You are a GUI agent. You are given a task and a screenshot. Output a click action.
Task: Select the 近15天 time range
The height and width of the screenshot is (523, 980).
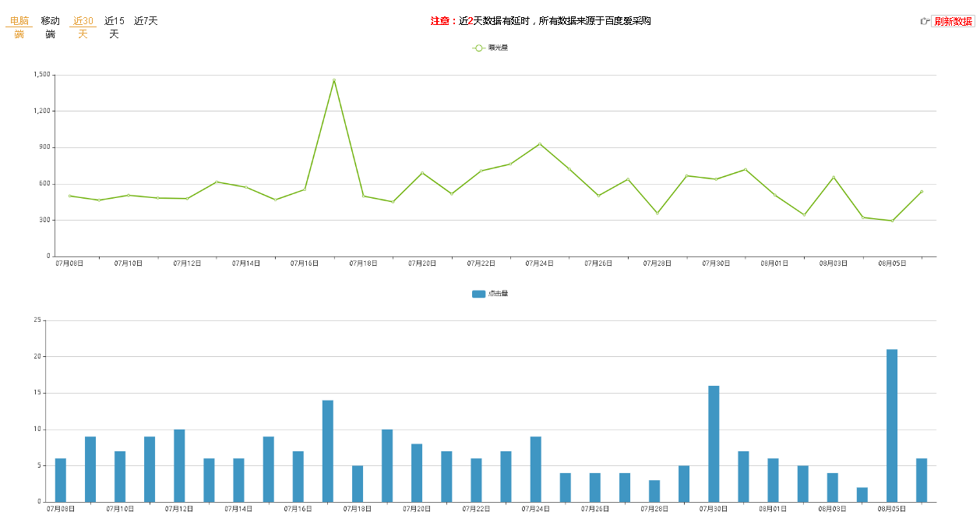115,27
